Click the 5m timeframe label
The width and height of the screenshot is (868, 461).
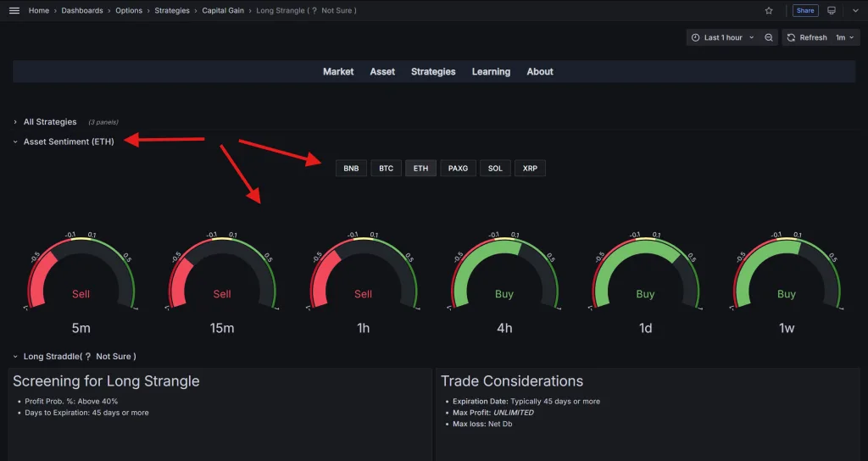point(81,328)
